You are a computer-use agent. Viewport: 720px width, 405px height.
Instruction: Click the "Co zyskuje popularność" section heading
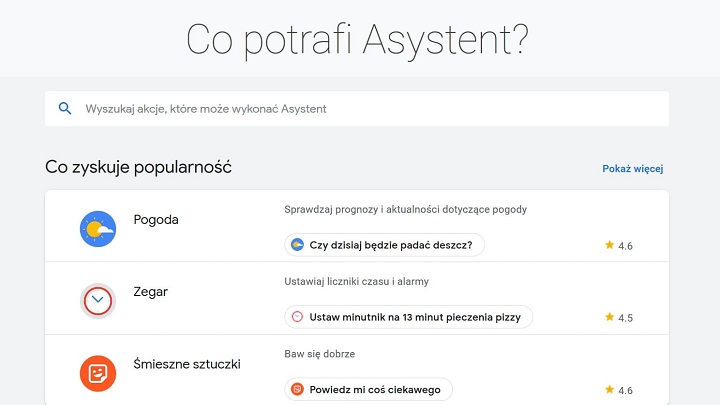click(x=138, y=167)
